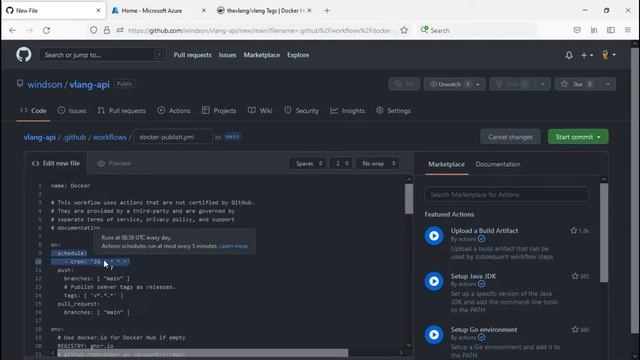Screen dimensions: 640x360
Task: Open Pull requests in the top nav
Action: [192, 55]
